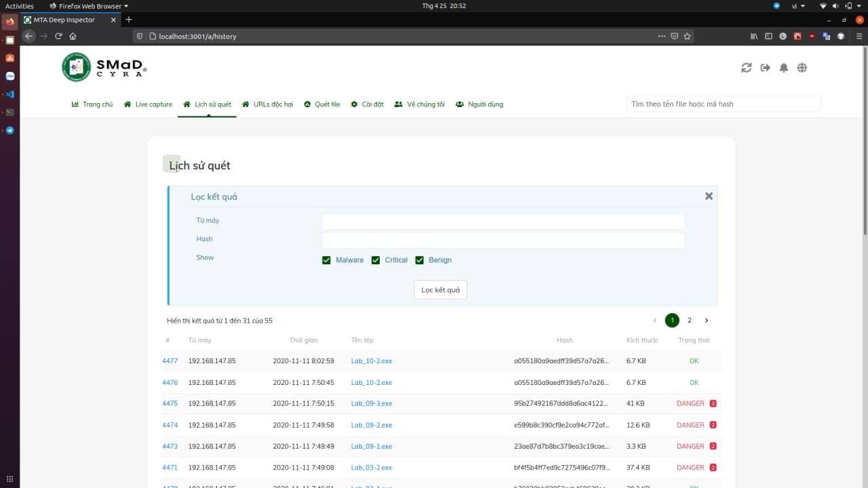Click the SMaD CYRA logo
Viewport: 868px width, 488px height.
coord(104,67)
